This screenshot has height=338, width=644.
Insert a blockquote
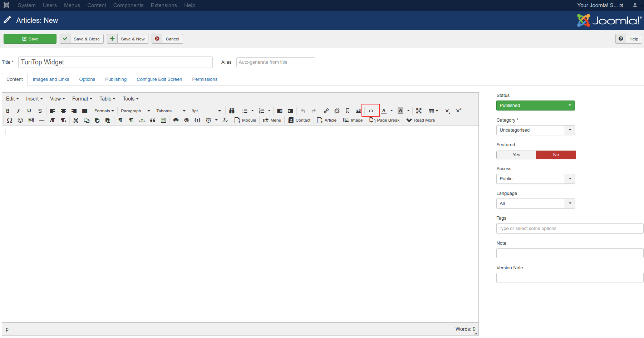(x=153, y=120)
